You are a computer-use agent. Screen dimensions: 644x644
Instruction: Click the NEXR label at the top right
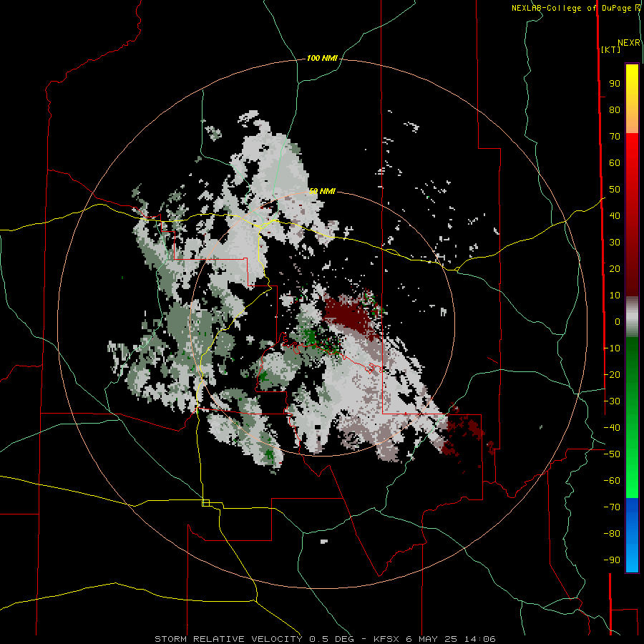pyautogui.click(x=629, y=43)
